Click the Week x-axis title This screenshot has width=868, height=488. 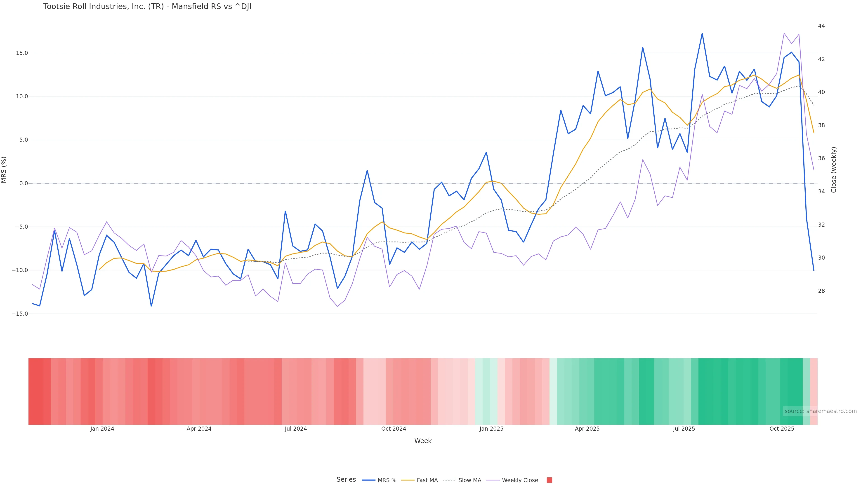423,441
